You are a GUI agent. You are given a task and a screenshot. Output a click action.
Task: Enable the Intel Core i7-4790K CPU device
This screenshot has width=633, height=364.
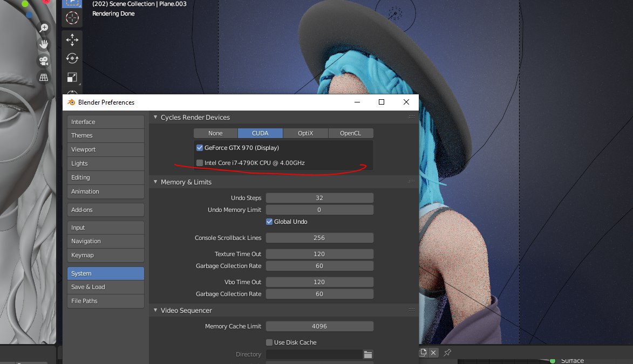(200, 163)
